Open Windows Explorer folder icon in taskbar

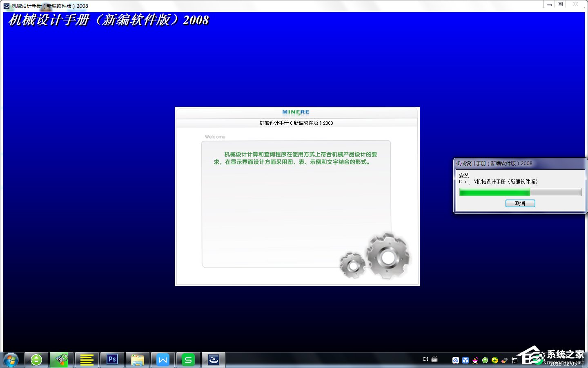tap(138, 360)
